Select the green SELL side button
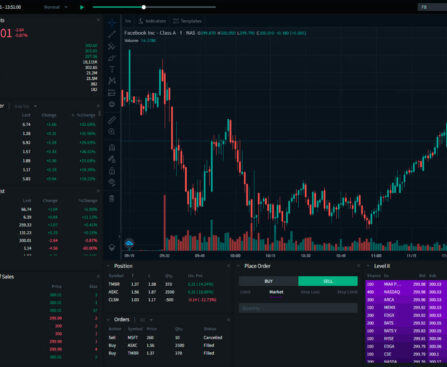Viewport: 447px width, 367px height. (x=328, y=281)
